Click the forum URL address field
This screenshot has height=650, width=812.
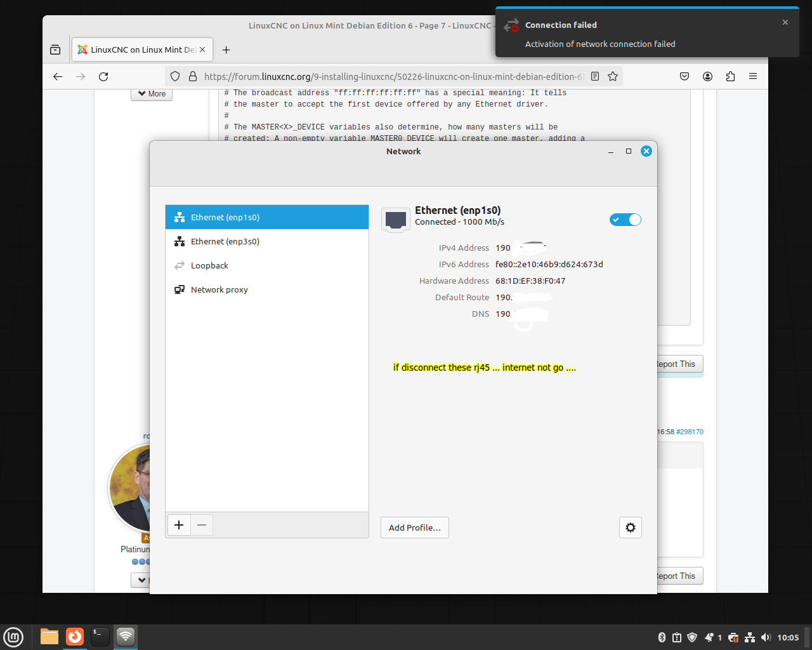[x=393, y=76]
